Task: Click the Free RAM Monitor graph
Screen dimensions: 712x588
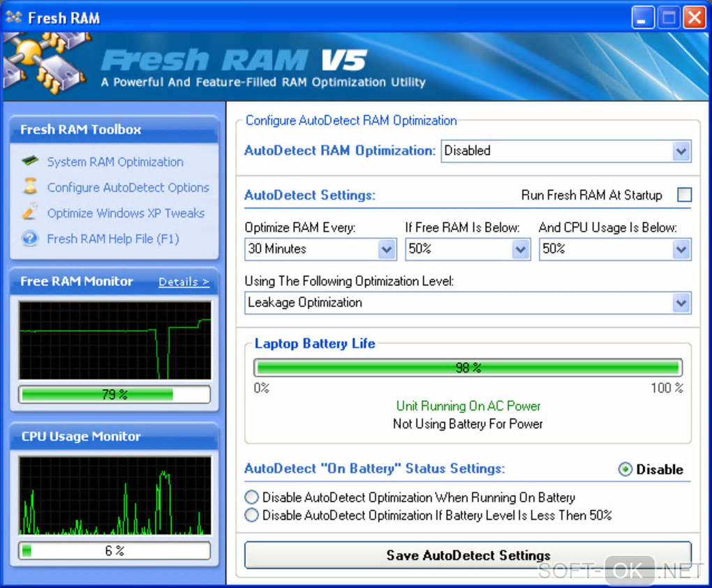Action: click(115, 340)
